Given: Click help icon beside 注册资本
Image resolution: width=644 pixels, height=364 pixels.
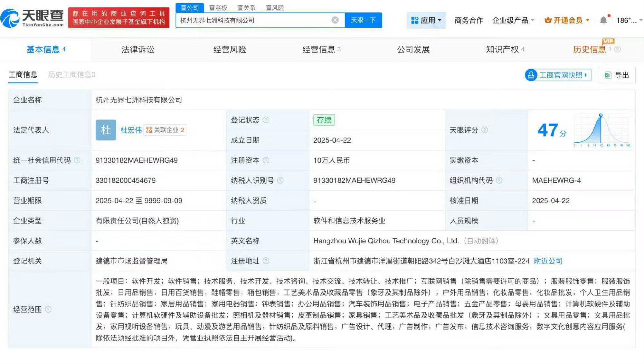Looking at the screenshot, I should tap(266, 160).
